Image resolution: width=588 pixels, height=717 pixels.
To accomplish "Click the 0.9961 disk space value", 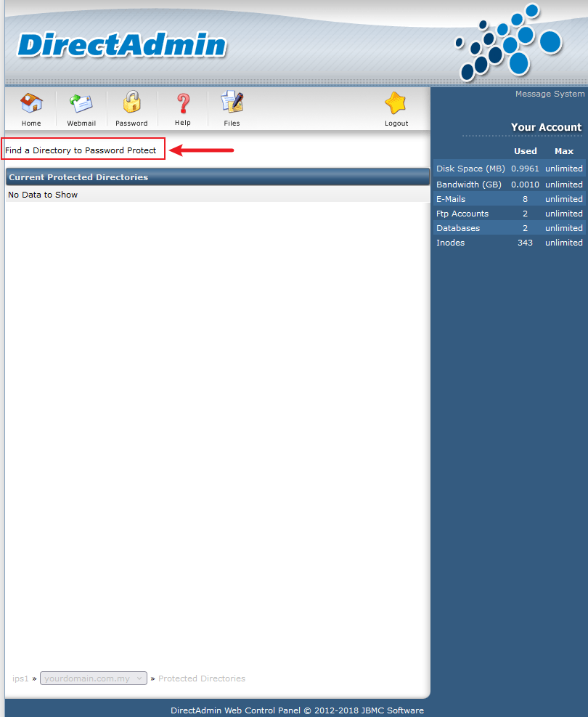I will (x=525, y=169).
